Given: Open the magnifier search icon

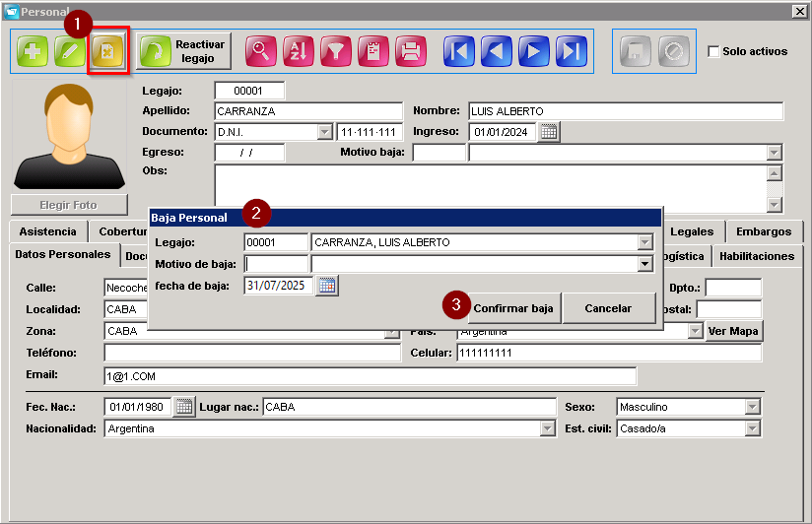Looking at the screenshot, I should 260,51.
